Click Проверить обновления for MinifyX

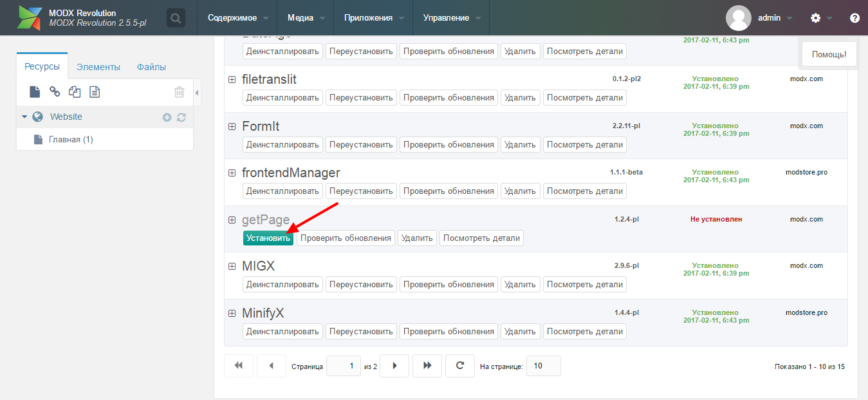pyautogui.click(x=448, y=331)
